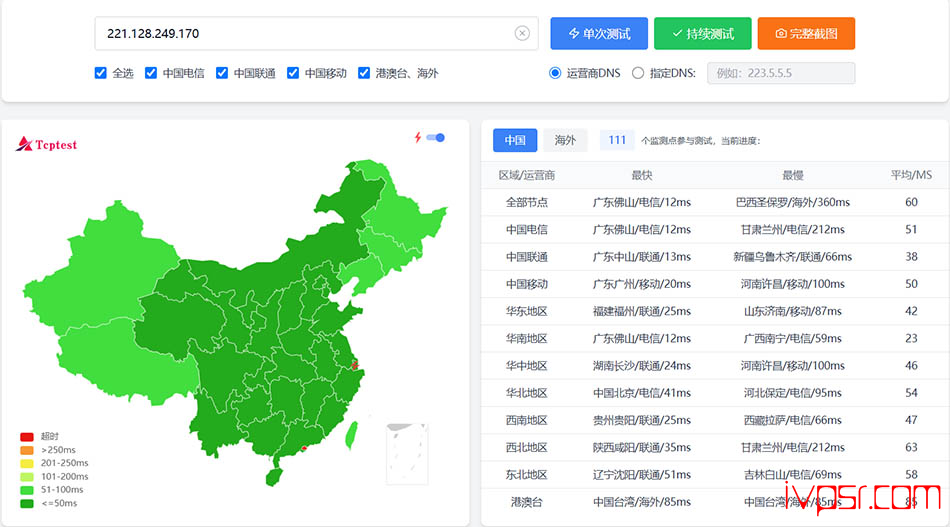Click the 111 monitoring points count
The image size is (950, 527).
[617, 140]
